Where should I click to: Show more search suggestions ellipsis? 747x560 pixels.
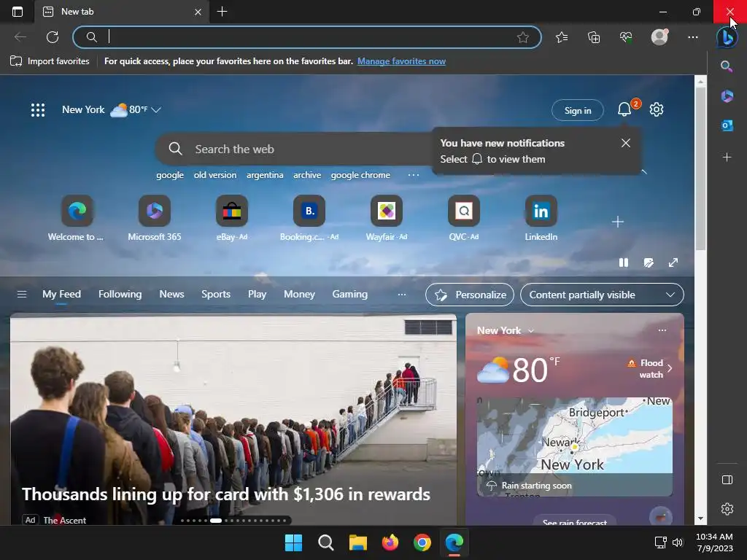point(414,175)
